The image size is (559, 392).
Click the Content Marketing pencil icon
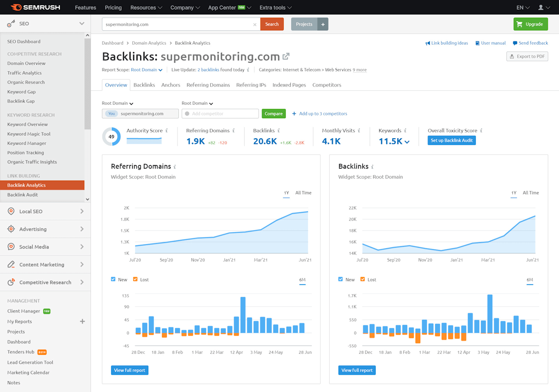[x=11, y=264]
